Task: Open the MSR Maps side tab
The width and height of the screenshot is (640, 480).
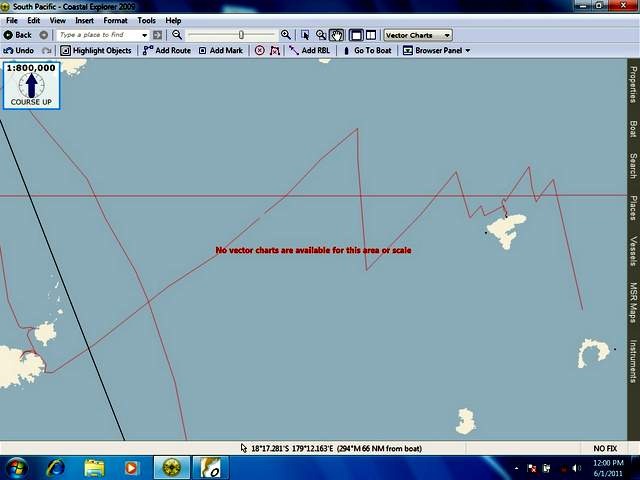Action: coord(633,302)
